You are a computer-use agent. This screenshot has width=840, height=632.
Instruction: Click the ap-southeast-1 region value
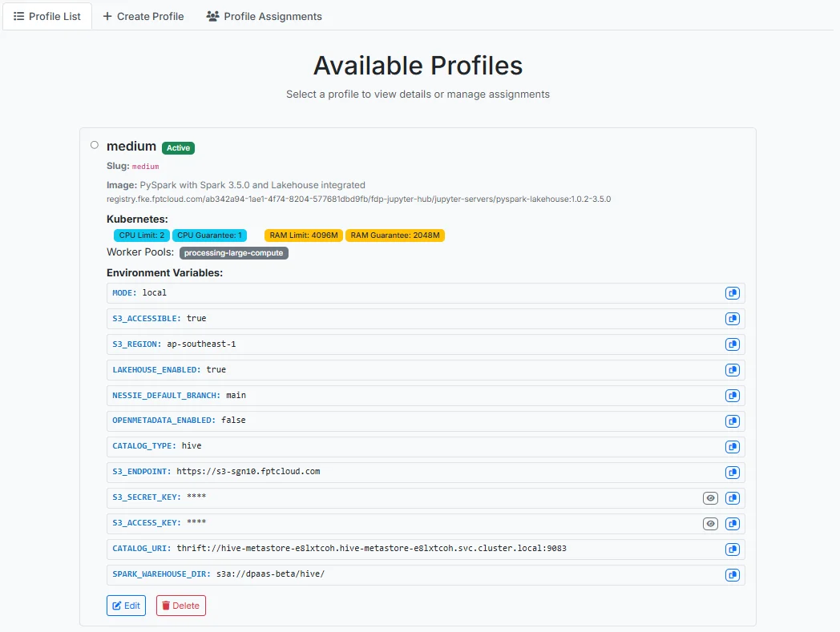coord(201,344)
